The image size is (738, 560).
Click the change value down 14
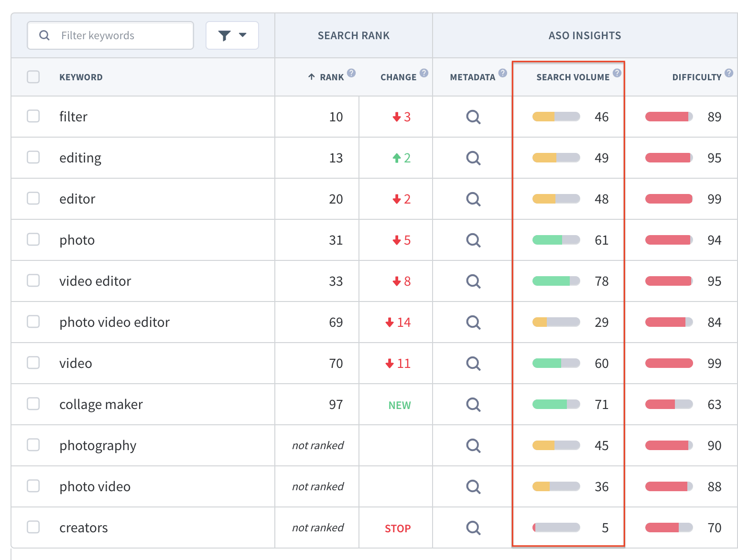coord(398,322)
